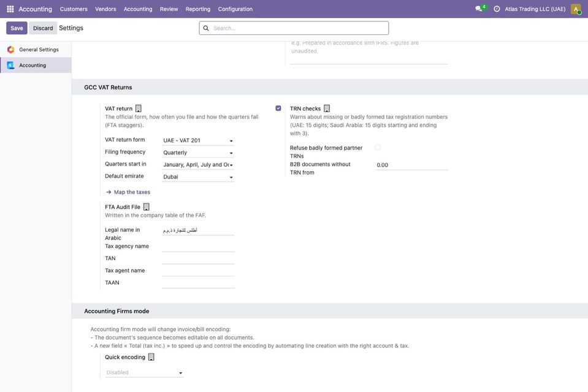Click the TAAN input field
The height and width of the screenshot is (392, 588).
coord(198,283)
